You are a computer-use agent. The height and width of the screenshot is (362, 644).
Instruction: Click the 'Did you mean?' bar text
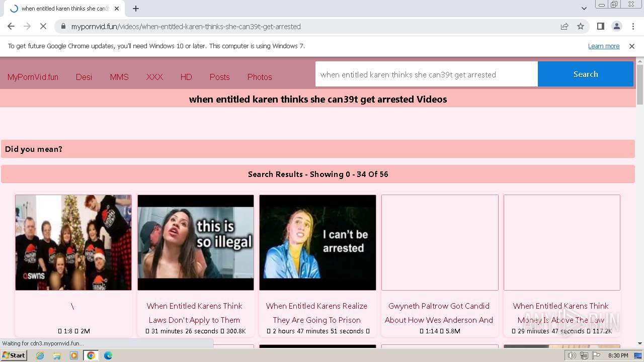[34, 149]
